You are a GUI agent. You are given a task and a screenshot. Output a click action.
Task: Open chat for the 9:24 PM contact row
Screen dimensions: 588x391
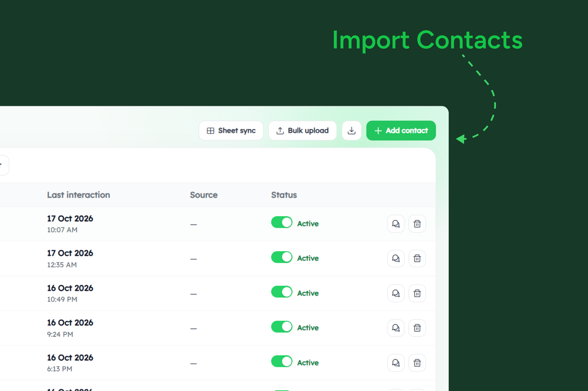pos(396,328)
